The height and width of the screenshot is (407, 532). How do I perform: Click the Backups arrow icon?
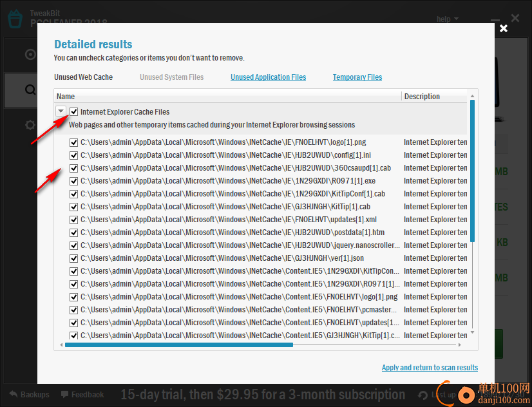pos(14,394)
